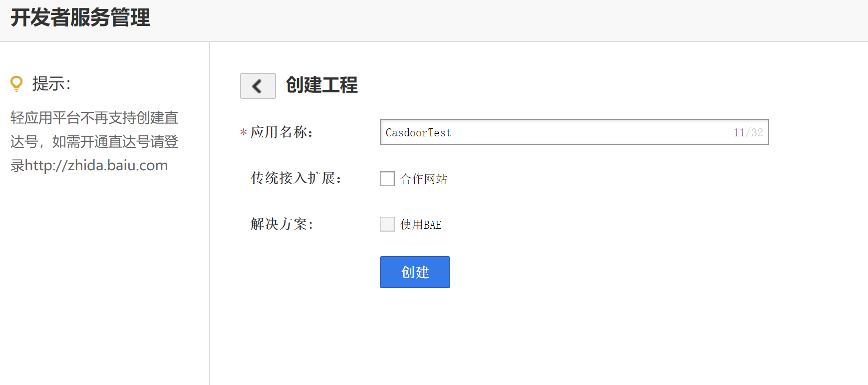Focus the 应用名称 input field
868x385 pixels.
coord(549,132)
